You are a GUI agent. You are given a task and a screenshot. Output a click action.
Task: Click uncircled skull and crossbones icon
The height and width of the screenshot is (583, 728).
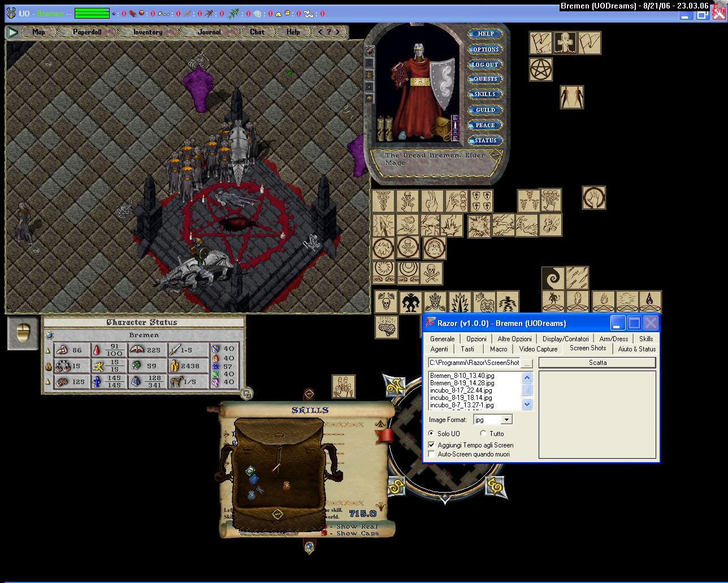[x=431, y=273]
